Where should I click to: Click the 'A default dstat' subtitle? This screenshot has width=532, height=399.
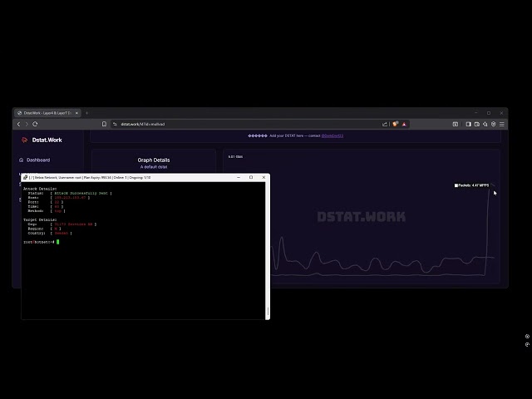pos(154,167)
